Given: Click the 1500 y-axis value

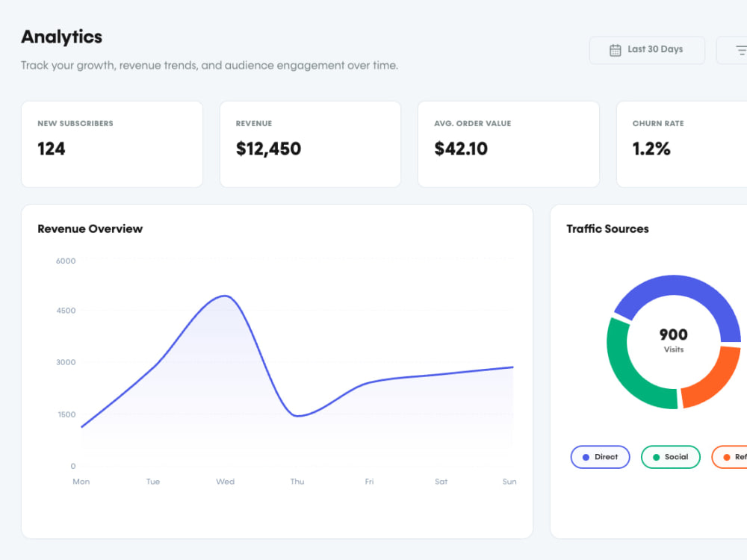Looking at the screenshot, I should [66, 414].
